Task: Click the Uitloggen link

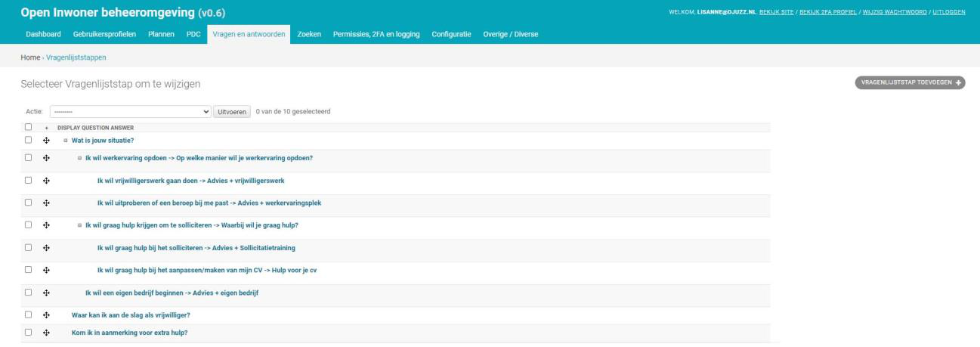Action: click(x=949, y=10)
